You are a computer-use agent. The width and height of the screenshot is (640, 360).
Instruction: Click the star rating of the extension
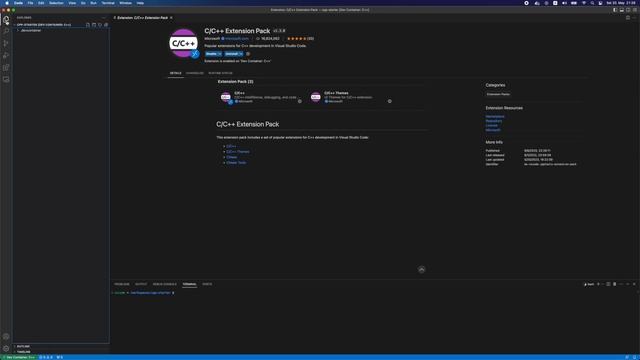tap(297, 38)
